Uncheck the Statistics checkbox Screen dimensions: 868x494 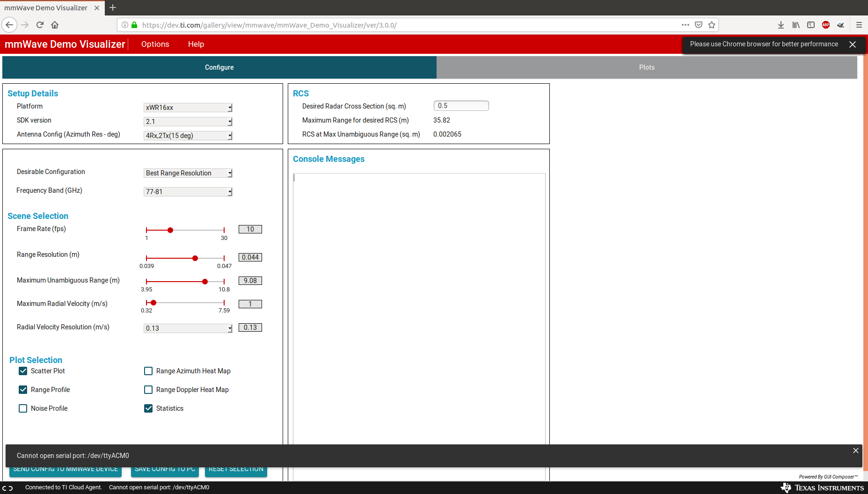148,408
